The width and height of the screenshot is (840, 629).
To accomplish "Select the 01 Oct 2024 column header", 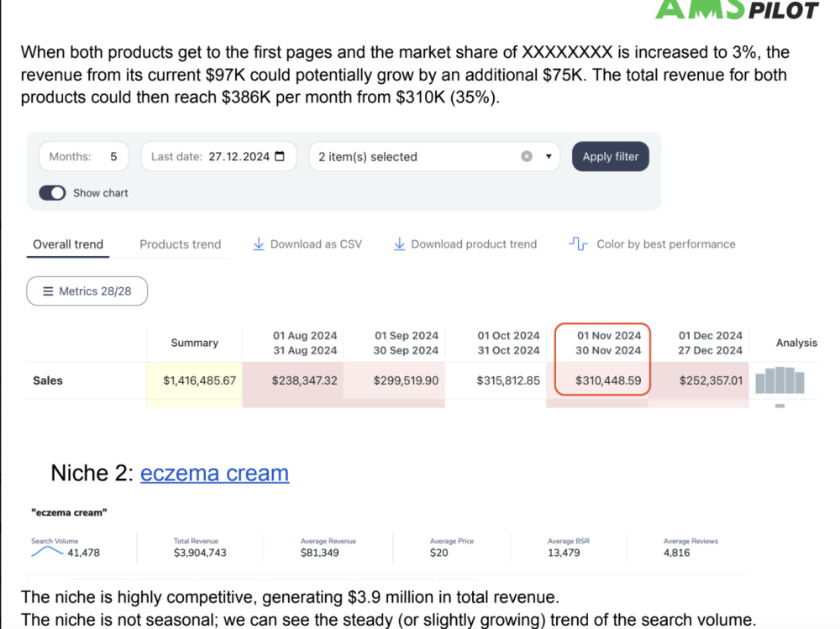I will coord(508,343).
